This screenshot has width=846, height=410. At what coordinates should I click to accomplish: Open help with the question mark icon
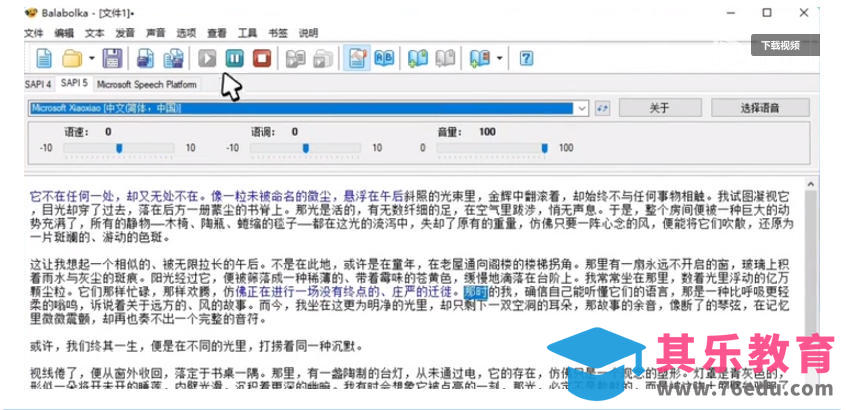[x=526, y=58]
